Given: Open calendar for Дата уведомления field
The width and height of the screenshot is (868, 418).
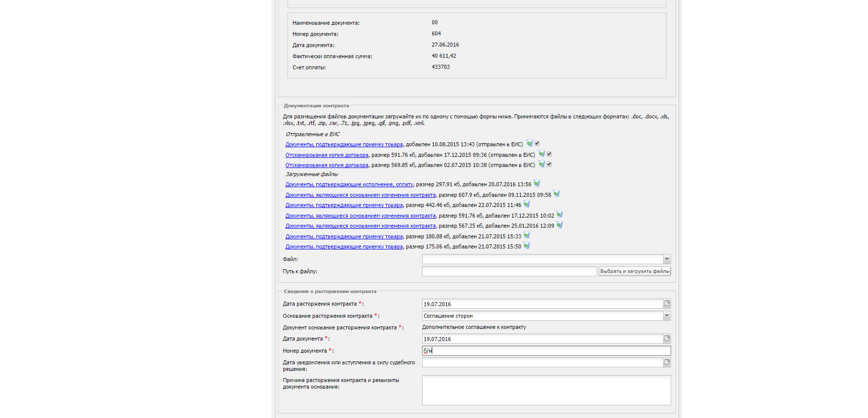Looking at the screenshot, I should pyautogui.click(x=667, y=362).
